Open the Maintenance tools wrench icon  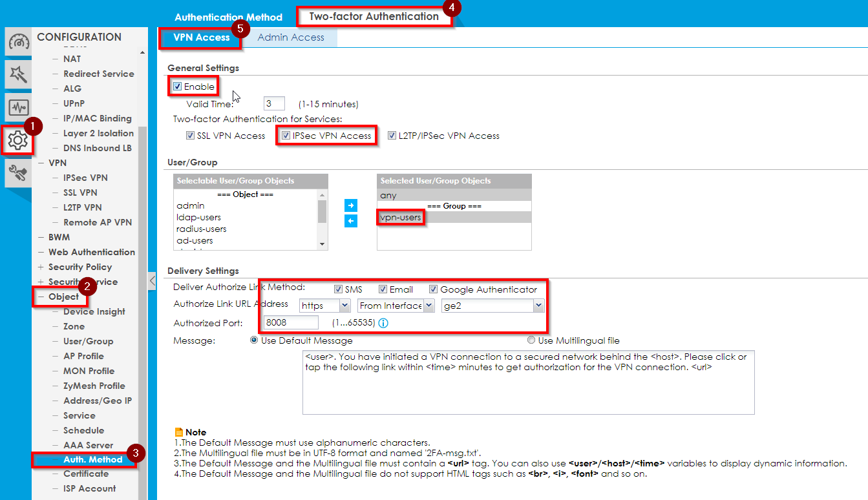click(17, 172)
